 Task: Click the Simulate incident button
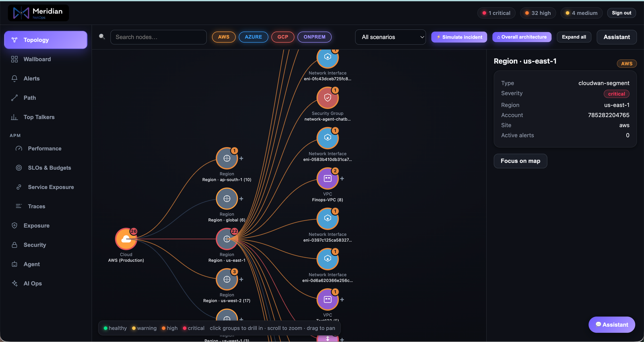(459, 37)
